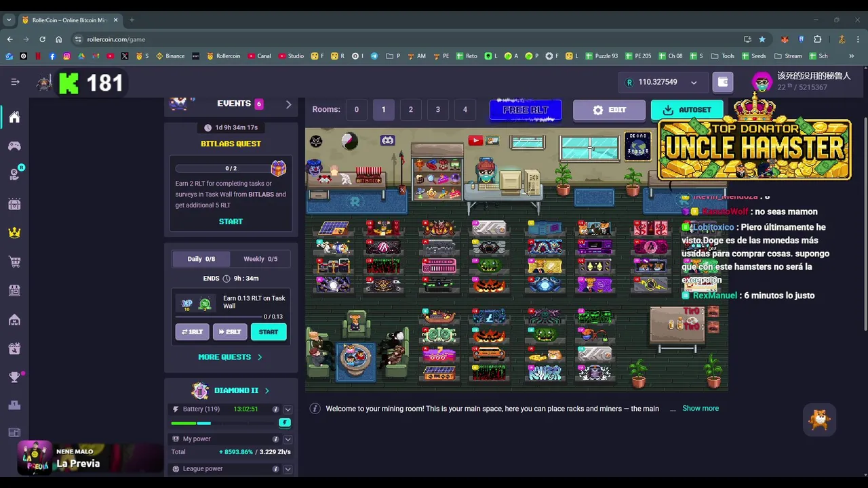Click the Discord icon in the room
This screenshot has width=868, height=488.
[387, 140]
